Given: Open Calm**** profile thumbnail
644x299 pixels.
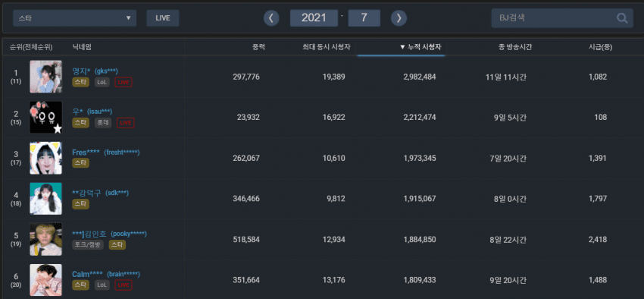Looking at the screenshot, I should click(45, 280).
